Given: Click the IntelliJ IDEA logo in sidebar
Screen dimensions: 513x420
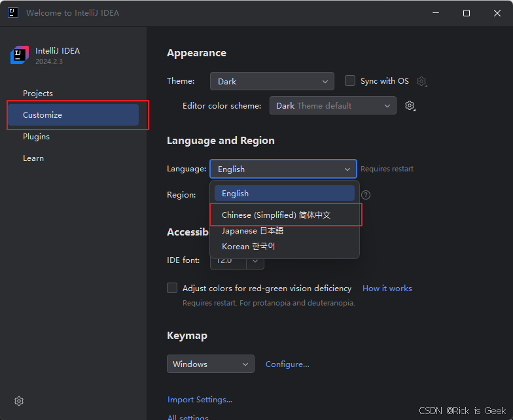Looking at the screenshot, I should tap(20, 55).
